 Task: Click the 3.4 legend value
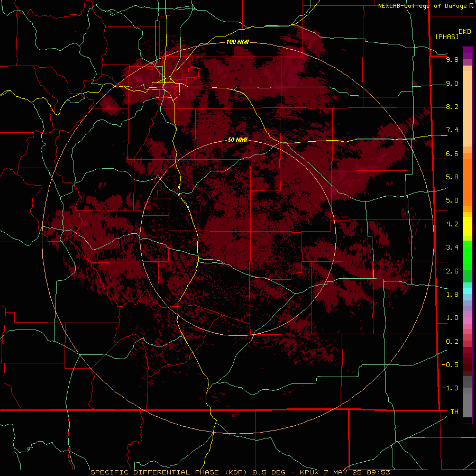[x=452, y=248]
